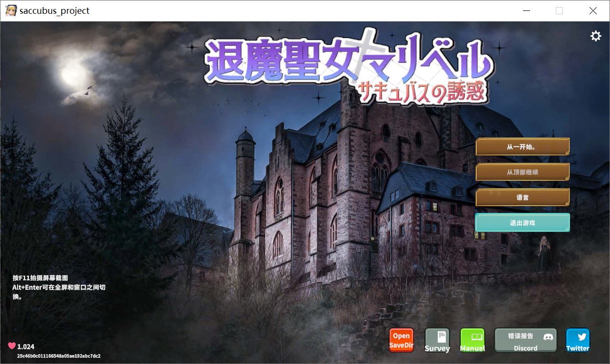Open the Survey document icon
610x364 pixels.
[437, 340]
